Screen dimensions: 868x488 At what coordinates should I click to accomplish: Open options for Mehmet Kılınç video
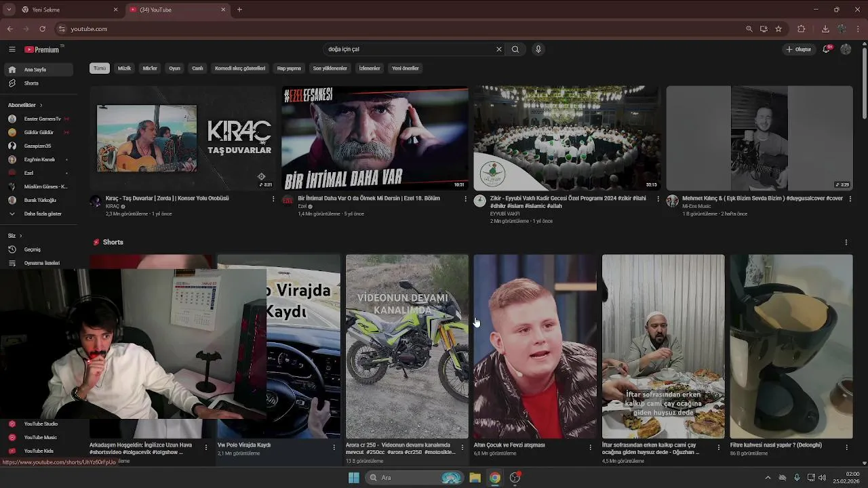coord(850,199)
